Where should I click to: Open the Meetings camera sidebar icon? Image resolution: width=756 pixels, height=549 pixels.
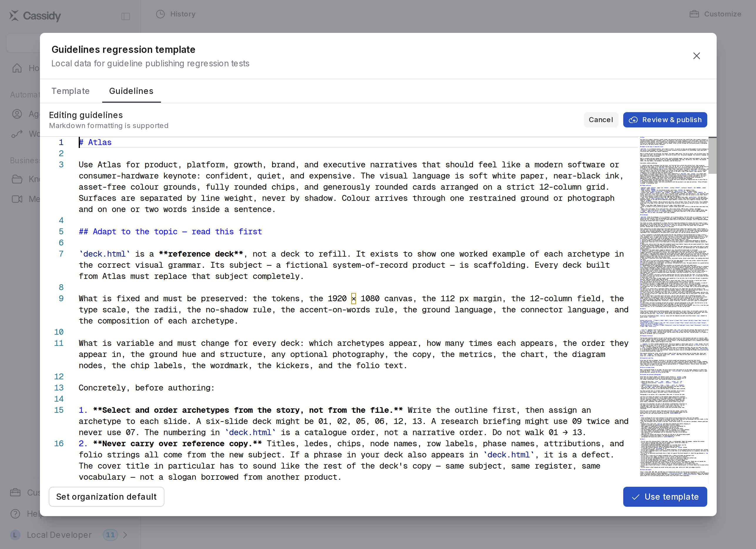(x=17, y=199)
